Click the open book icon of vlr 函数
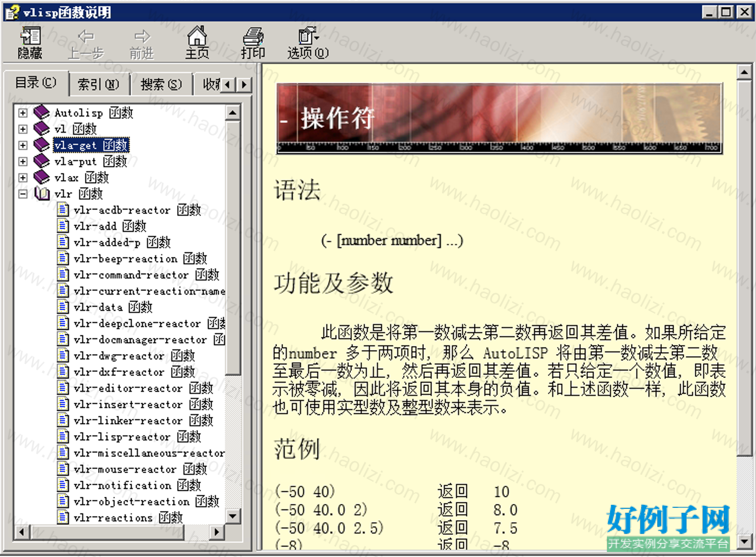This screenshot has height=557, width=756. click(42, 193)
